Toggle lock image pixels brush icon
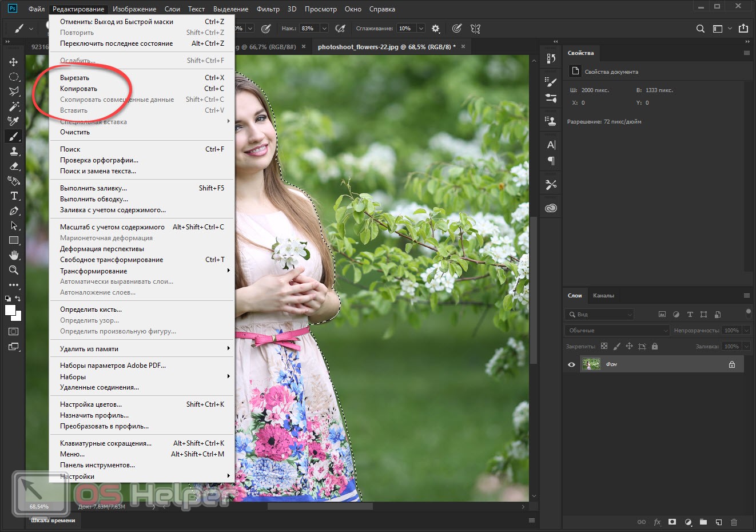This screenshot has height=532, width=756. (x=616, y=346)
